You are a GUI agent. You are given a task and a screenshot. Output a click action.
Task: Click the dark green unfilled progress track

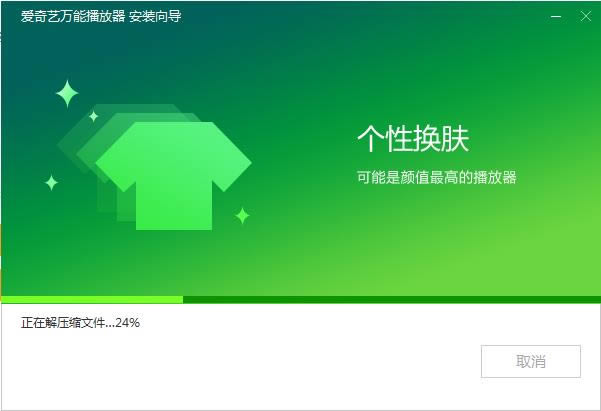tap(392, 299)
